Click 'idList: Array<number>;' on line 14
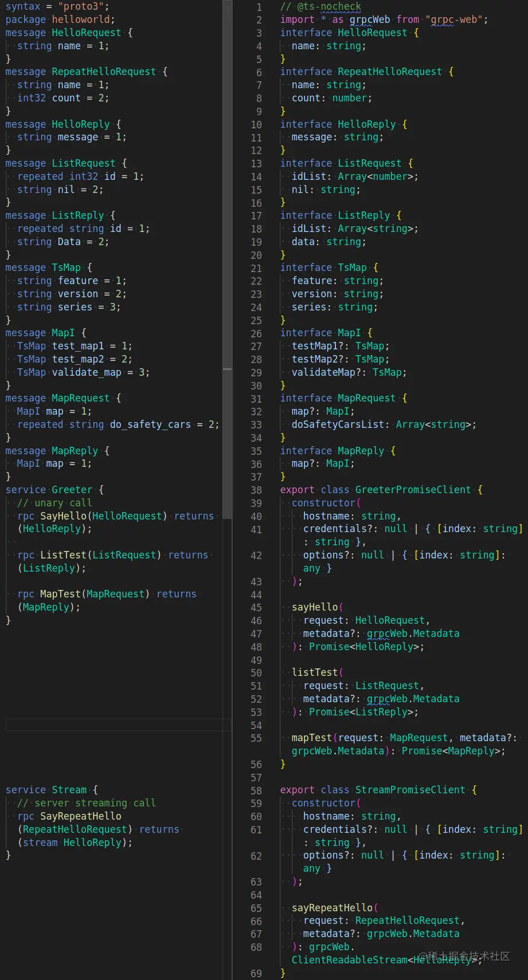528x980 pixels. pyautogui.click(x=355, y=176)
